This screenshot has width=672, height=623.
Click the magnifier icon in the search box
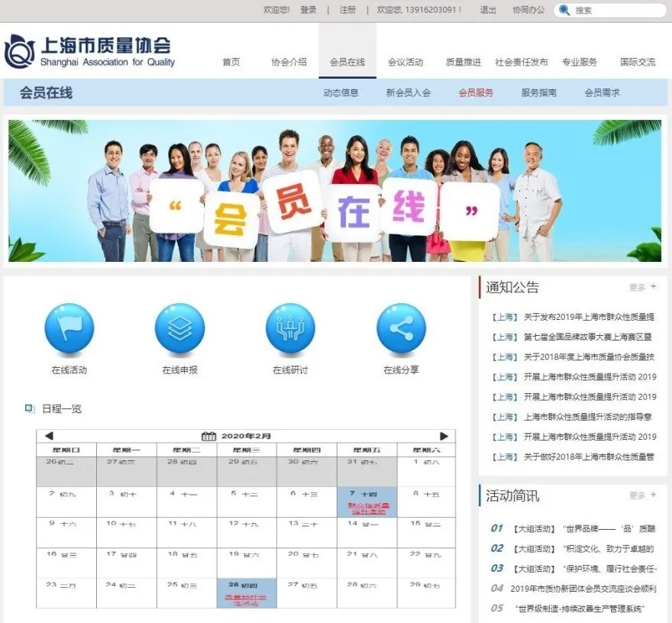(x=564, y=10)
